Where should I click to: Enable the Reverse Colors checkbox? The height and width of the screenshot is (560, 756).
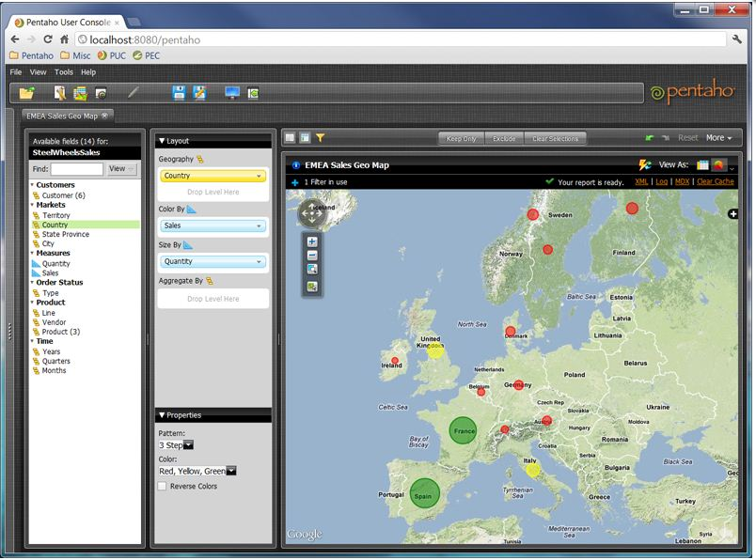pyautogui.click(x=163, y=487)
